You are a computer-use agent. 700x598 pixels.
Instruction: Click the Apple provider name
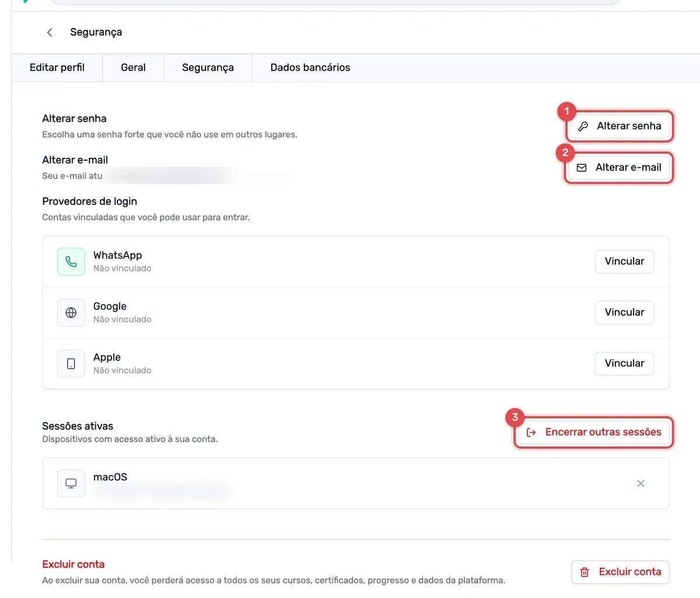click(107, 357)
